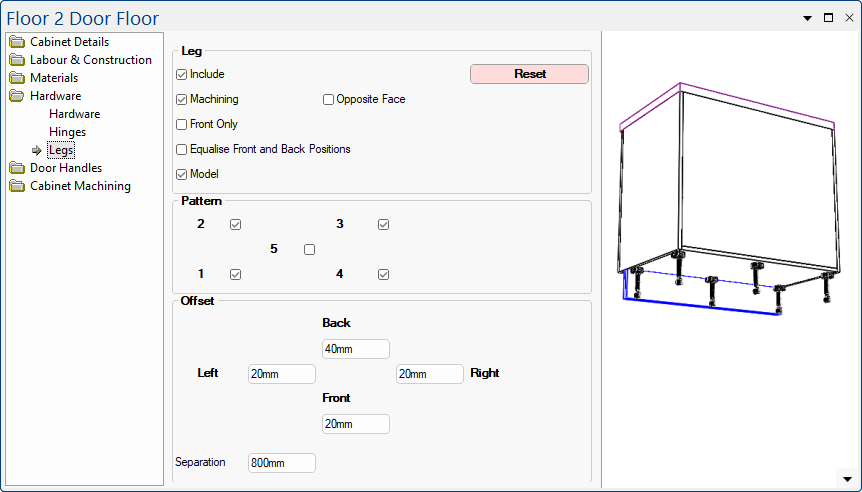
Task: Click the Separation 800mm field
Action: [x=281, y=463]
